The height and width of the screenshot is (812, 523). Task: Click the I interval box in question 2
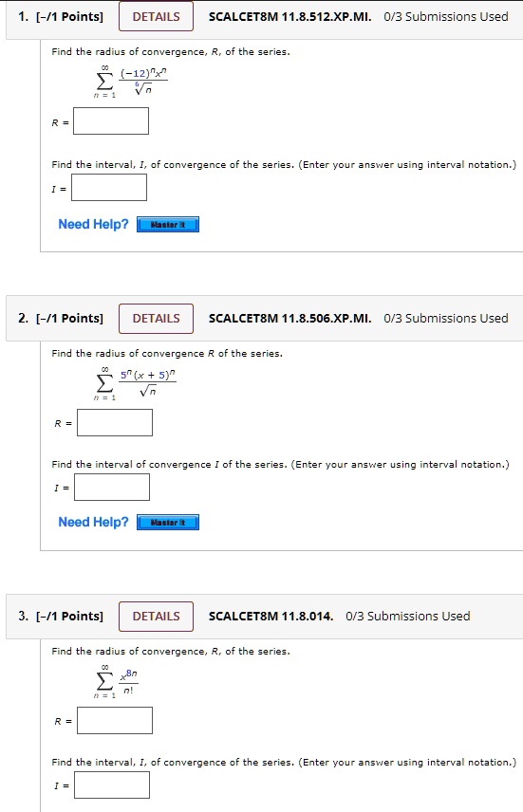click(x=112, y=488)
